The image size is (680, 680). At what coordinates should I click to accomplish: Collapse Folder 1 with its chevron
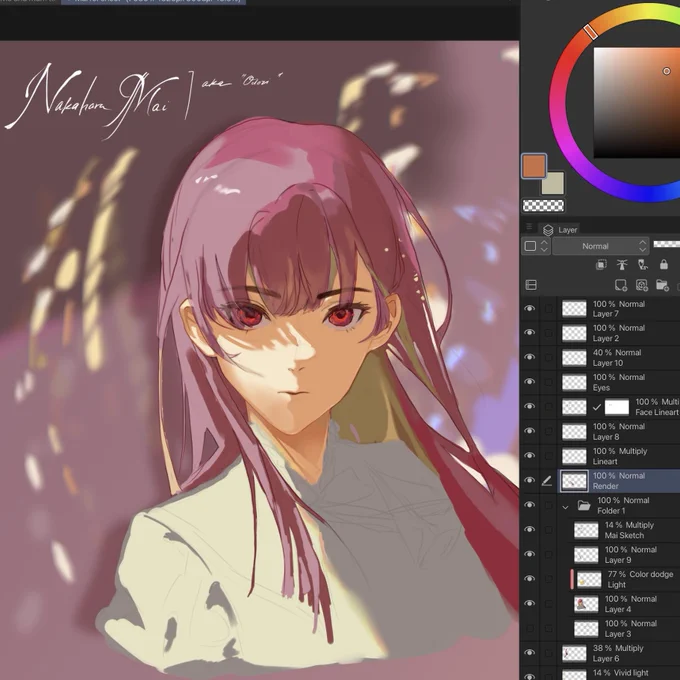(565, 507)
